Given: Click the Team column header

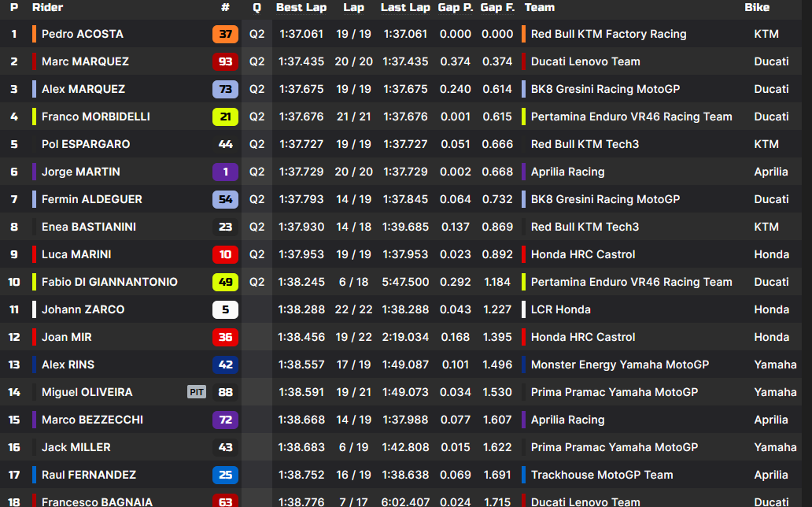Looking at the screenshot, I should click(x=540, y=7).
